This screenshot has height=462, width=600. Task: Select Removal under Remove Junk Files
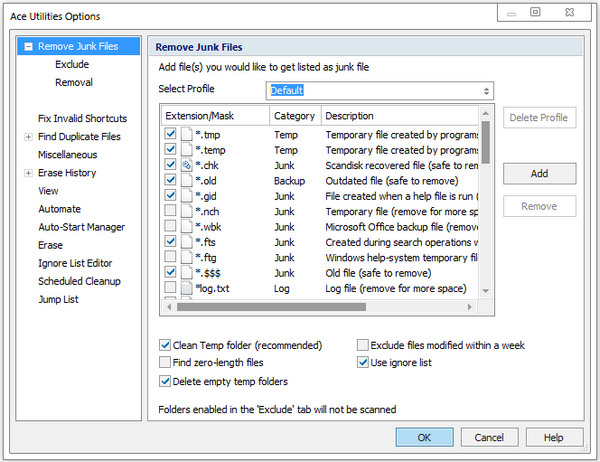tap(74, 82)
